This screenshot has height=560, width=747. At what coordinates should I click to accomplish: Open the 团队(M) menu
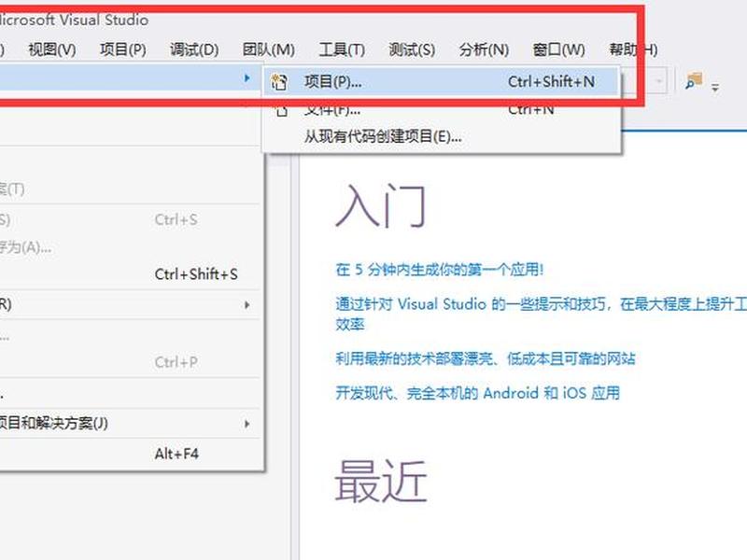point(268,49)
